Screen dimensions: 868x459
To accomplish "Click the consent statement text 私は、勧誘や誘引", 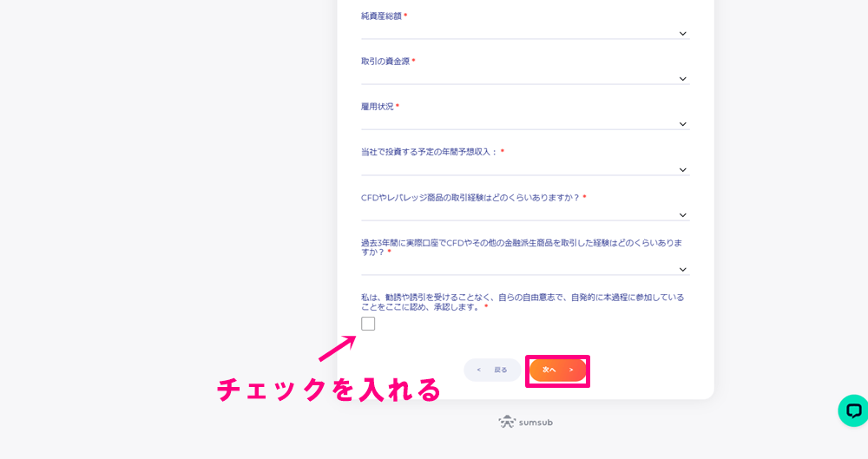I will (523, 302).
